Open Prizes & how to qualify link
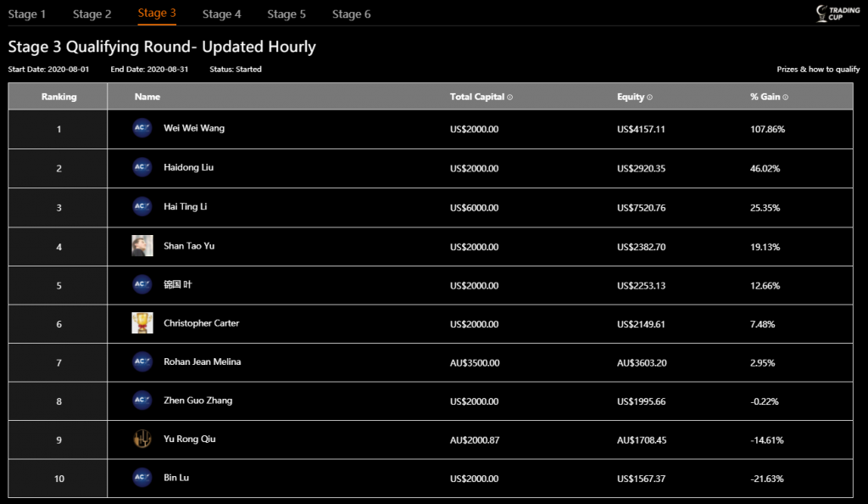 (x=818, y=70)
